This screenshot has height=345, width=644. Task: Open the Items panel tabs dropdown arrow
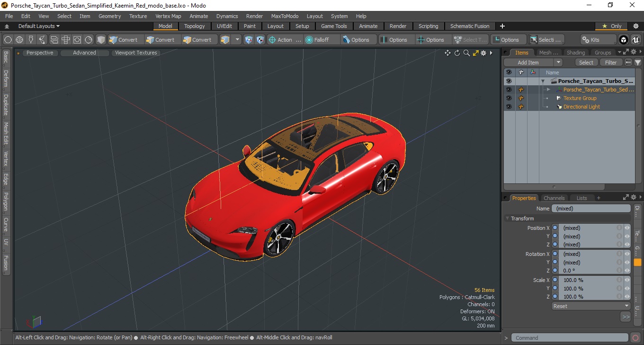pos(618,53)
